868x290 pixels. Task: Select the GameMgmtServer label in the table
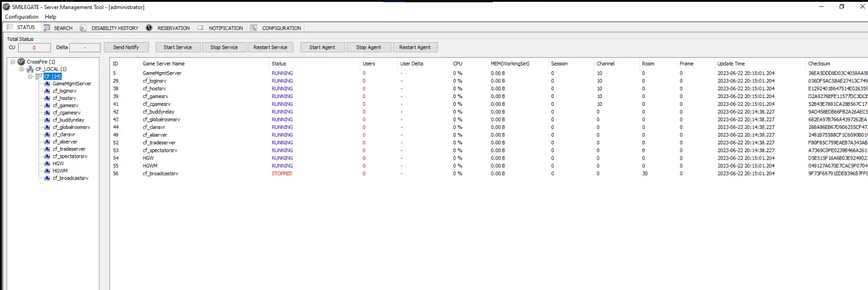click(x=162, y=73)
